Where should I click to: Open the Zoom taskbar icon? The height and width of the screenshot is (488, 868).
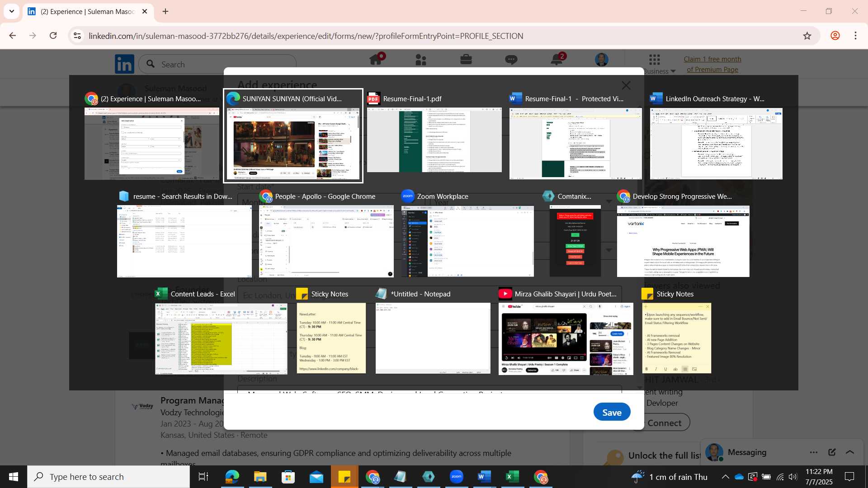pos(457,477)
